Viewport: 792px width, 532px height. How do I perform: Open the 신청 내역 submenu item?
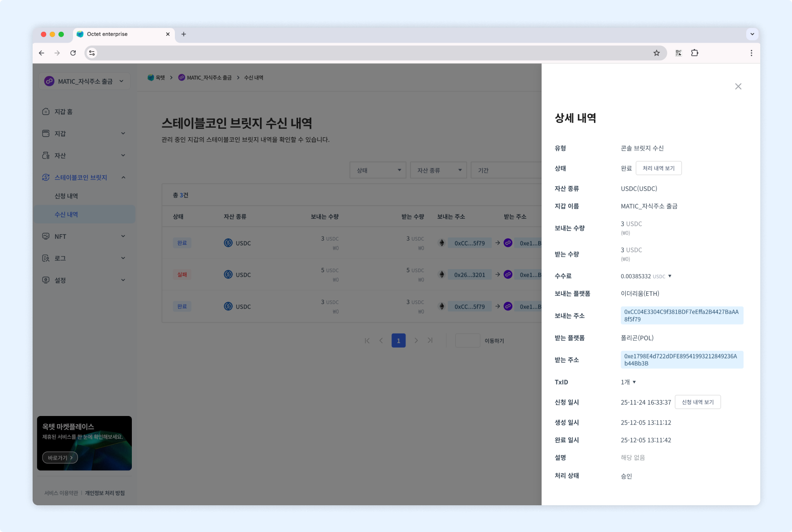pos(67,196)
